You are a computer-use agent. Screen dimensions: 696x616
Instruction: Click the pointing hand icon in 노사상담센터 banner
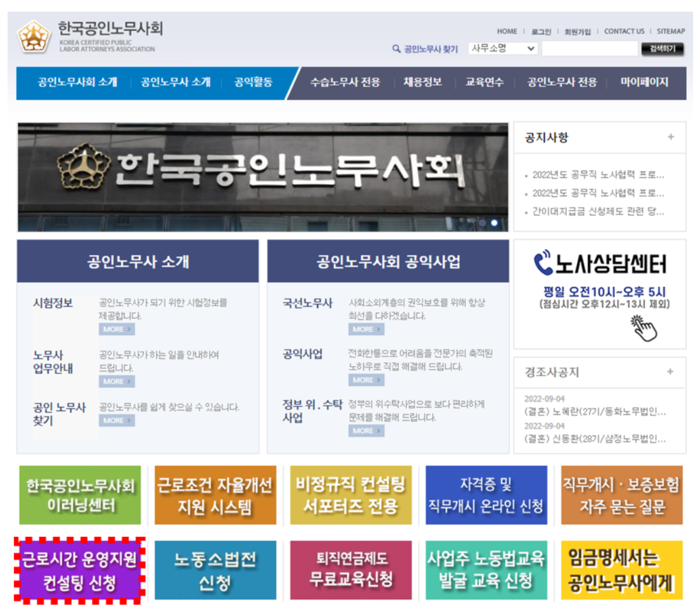643,328
